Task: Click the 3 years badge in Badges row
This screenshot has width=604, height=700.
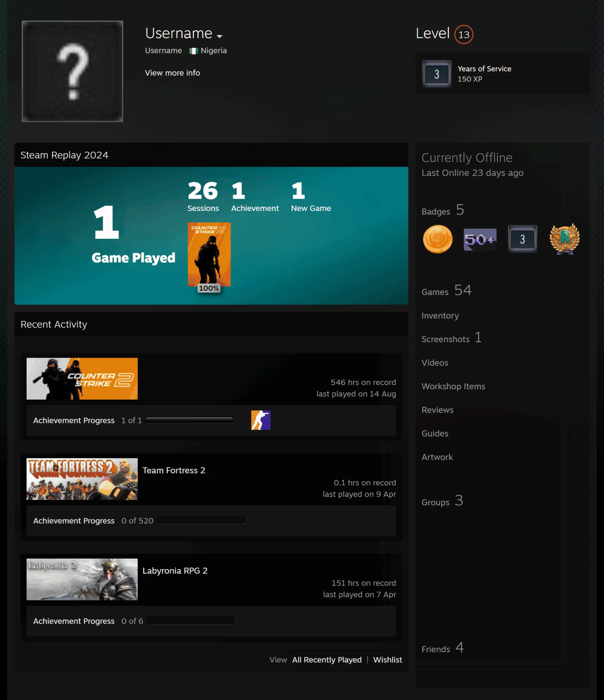Action: (522, 239)
